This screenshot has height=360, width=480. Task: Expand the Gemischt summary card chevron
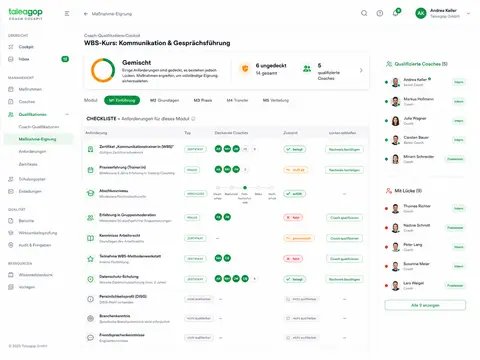pos(361,70)
